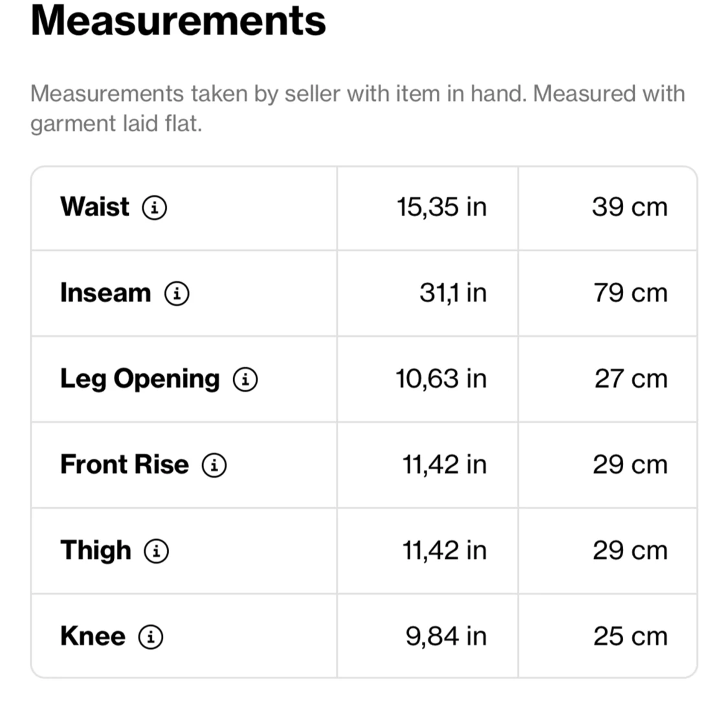Click the 10,63 in leg opening value
Screen dimensions: 728x728
441,379
